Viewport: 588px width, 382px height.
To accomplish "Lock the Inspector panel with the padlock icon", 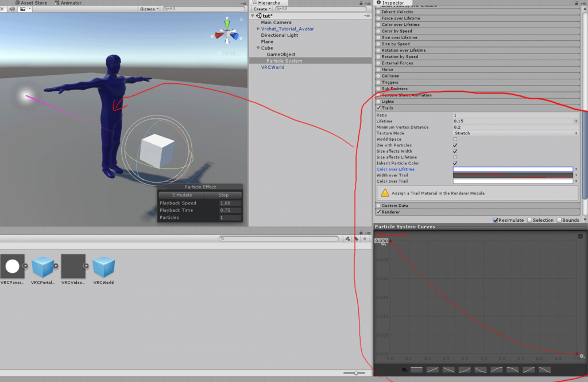I will pos(577,3).
